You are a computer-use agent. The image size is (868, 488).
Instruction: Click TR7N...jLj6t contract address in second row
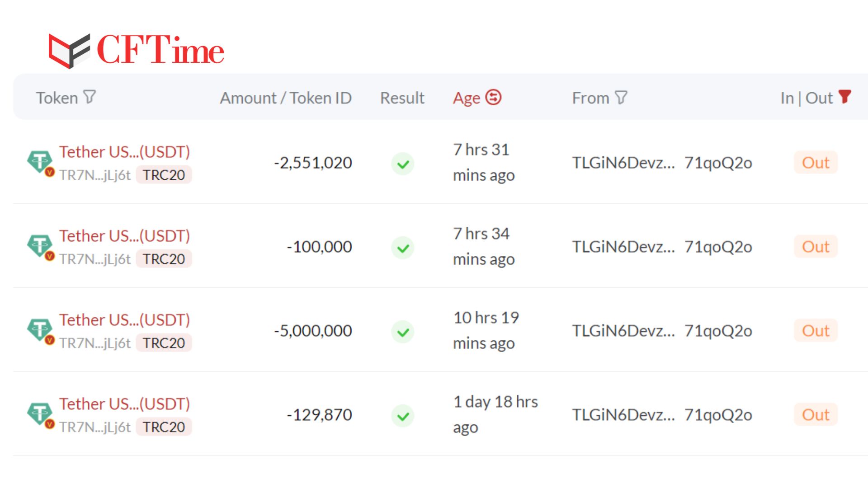click(x=95, y=259)
